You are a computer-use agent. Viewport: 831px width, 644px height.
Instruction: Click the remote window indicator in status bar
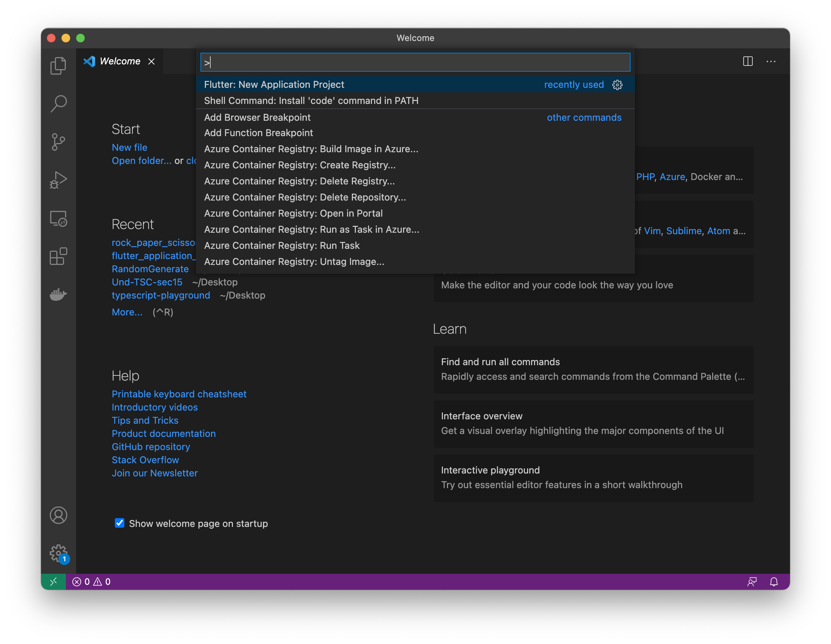tap(53, 581)
